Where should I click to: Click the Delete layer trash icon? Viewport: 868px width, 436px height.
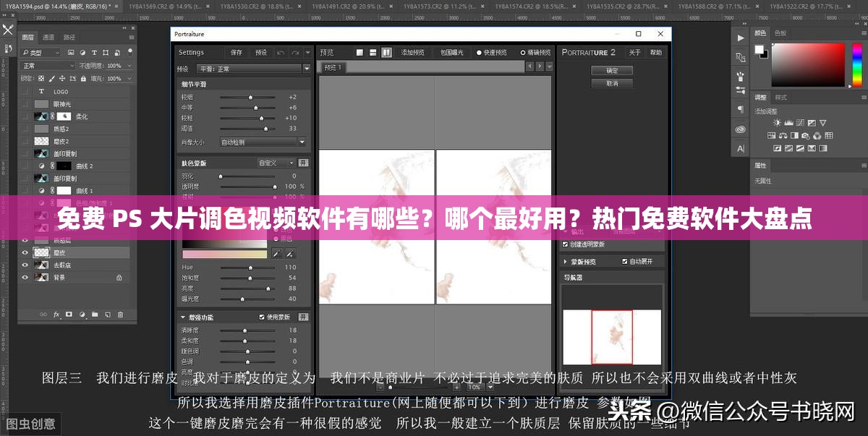[x=121, y=315]
